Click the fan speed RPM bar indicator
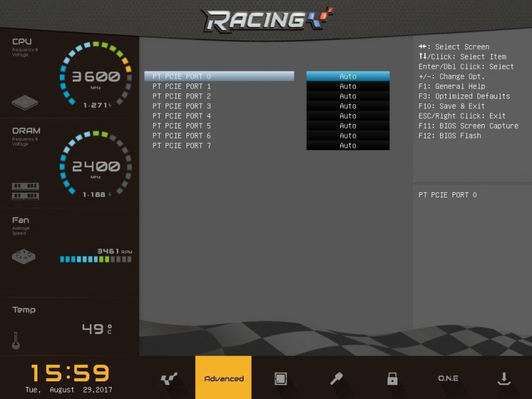This screenshot has width=532, height=399. (95, 259)
